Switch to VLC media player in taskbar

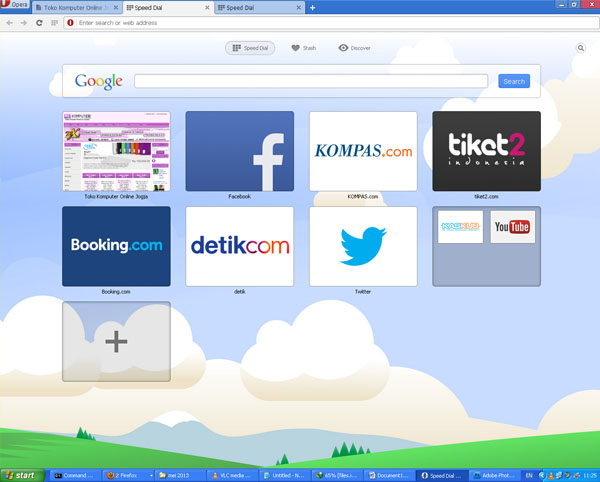233,475
